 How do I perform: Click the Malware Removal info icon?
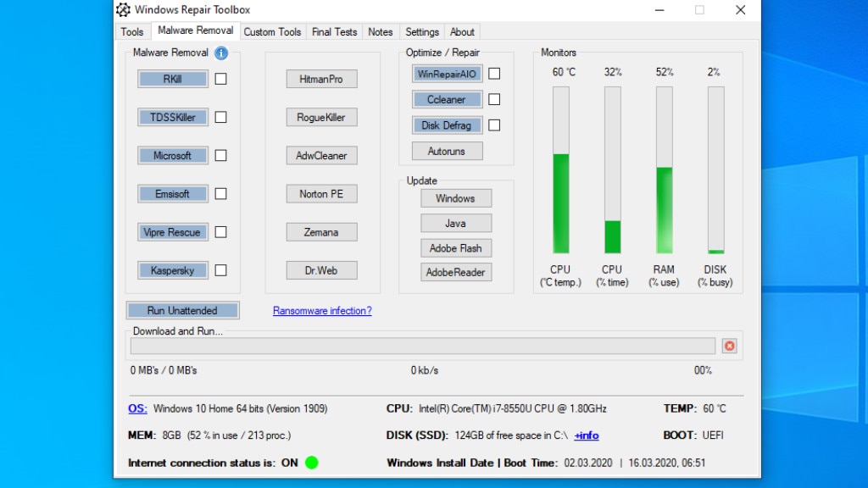(x=221, y=53)
